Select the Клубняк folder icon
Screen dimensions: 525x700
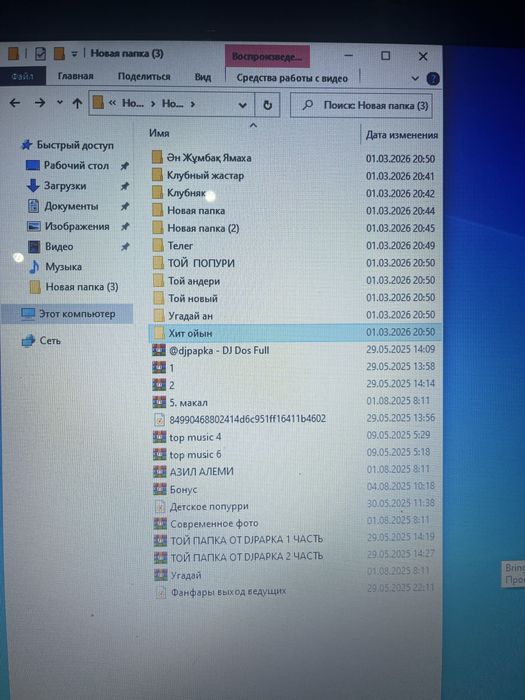point(157,192)
